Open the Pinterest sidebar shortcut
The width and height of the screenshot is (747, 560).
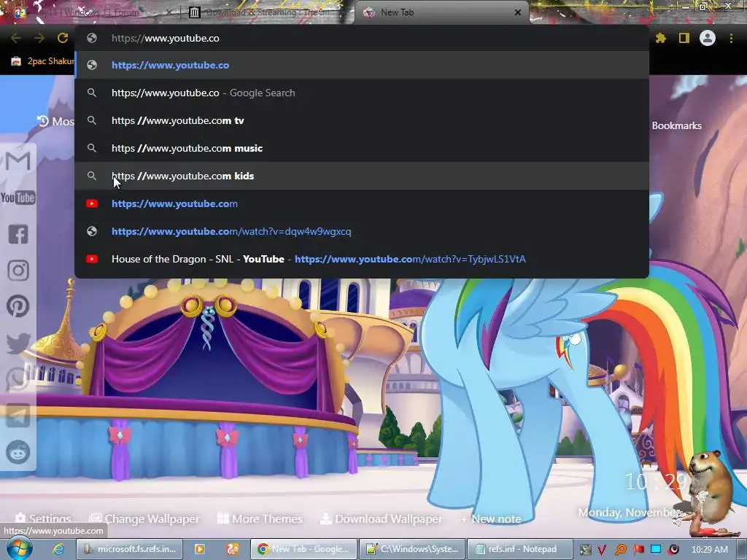pos(18,306)
